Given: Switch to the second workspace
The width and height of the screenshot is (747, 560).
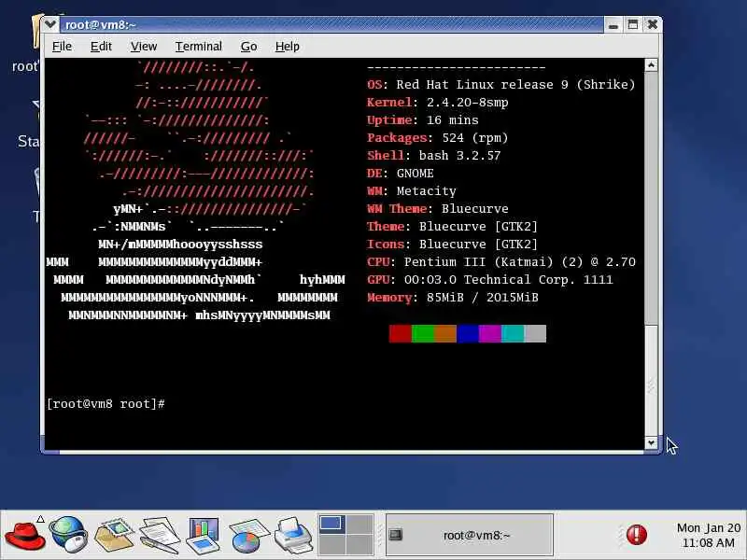Looking at the screenshot, I should [359, 524].
